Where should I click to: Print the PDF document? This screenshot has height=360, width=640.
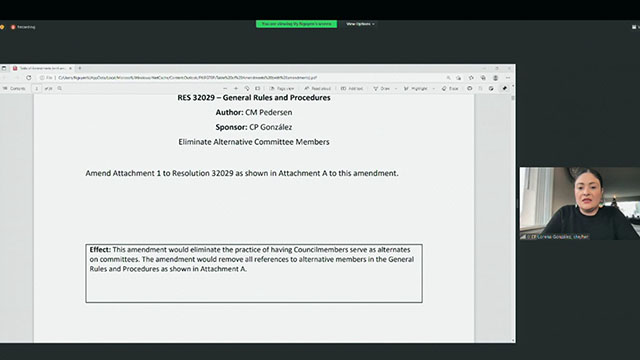pos(469,89)
